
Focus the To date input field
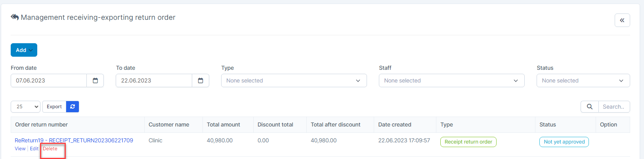click(x=154, y=80)
